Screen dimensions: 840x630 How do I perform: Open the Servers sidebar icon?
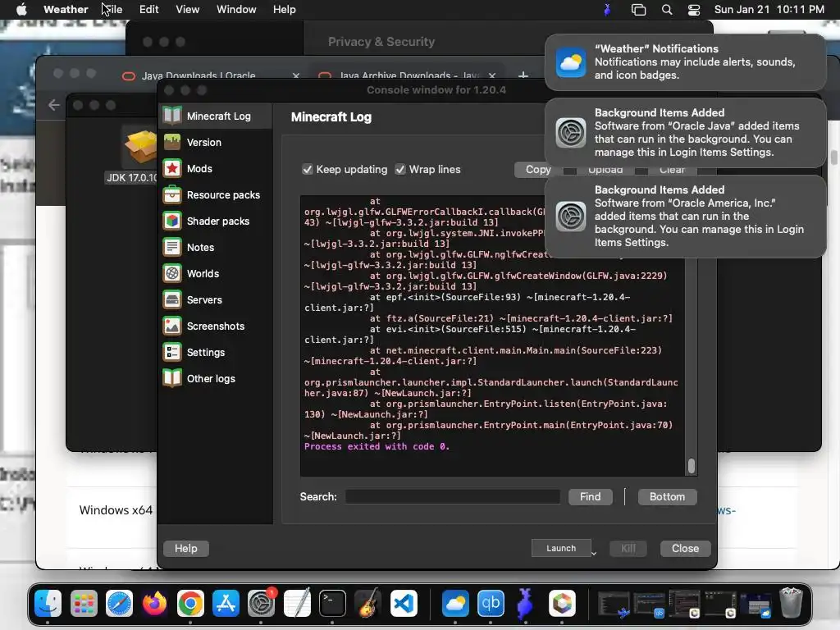[172, 299]
